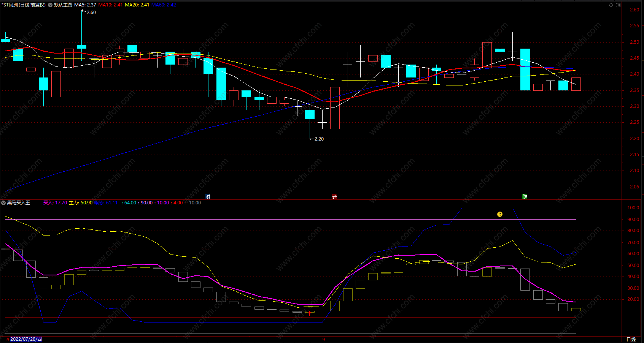The image size is (644, 343).
Task: Click the 100.0 sub-chart axis label
Action: tap(633, 208)
